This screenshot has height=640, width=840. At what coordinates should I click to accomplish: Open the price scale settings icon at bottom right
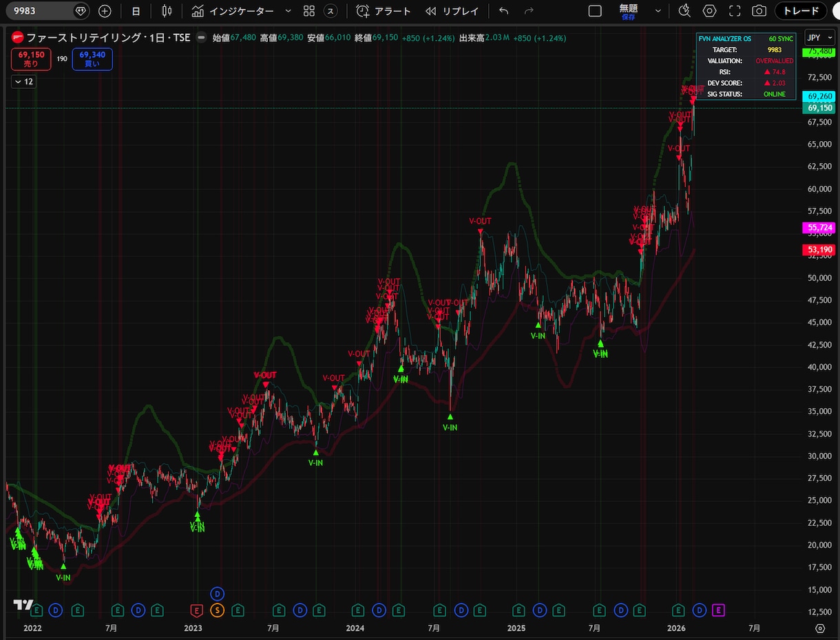pyautogui.click(x=819, y=628)
